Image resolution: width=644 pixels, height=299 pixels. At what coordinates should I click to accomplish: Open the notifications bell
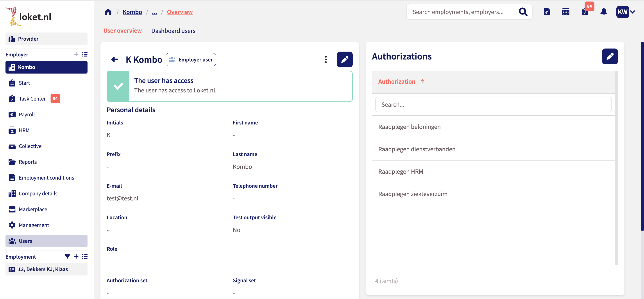click(x=603, y=12)
